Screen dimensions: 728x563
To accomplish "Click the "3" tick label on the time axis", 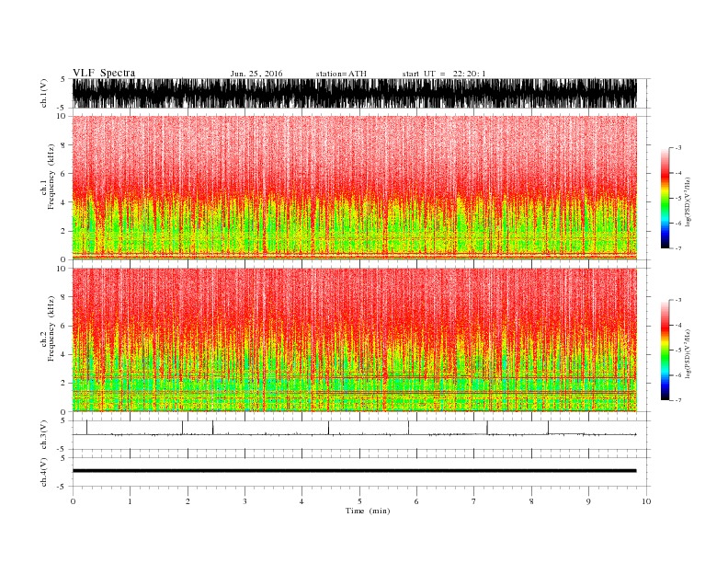I will (245, 501).
